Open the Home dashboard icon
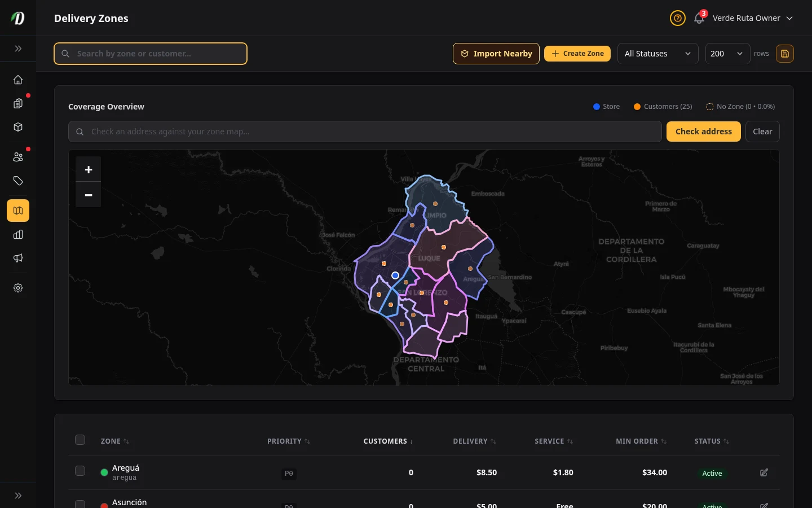Image resolution: width=812 pixels, height=508 pixels. coord(18,80)
